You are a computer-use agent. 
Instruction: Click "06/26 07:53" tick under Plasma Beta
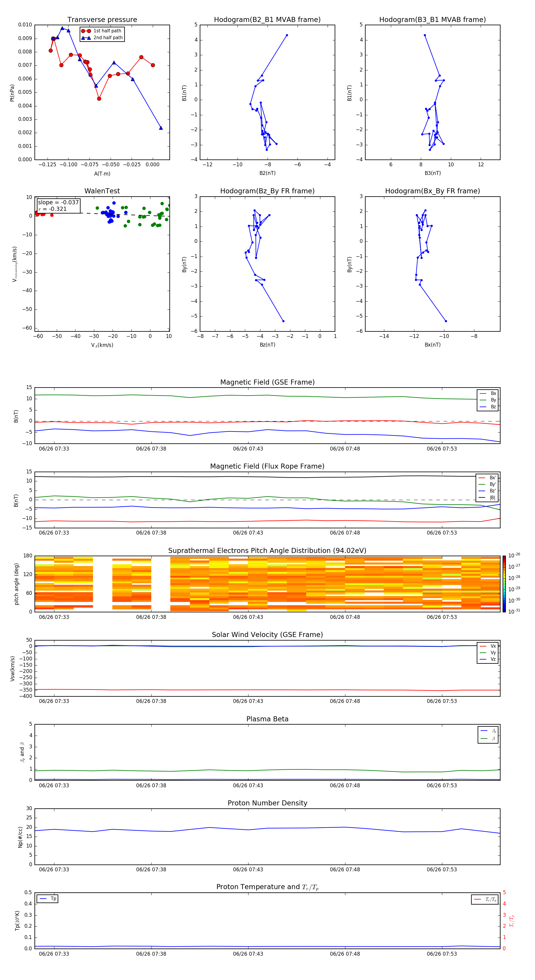point(442,785)
